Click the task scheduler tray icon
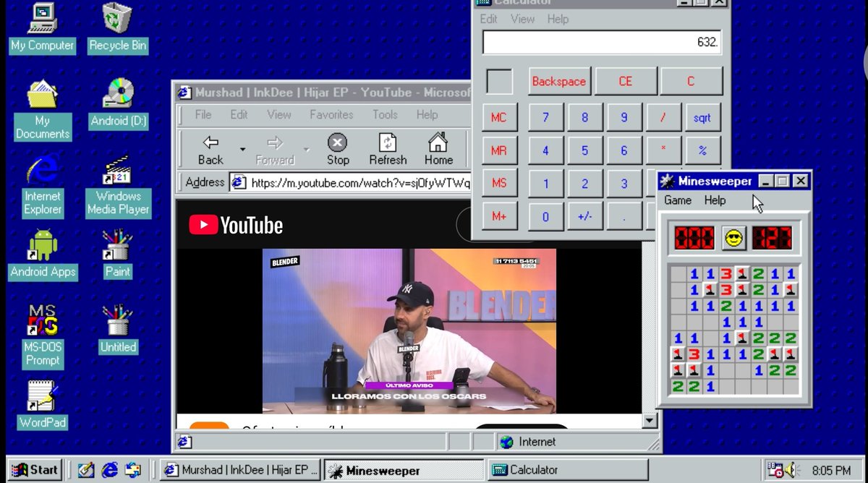The height and width of the screenshot is (483, 868). pos(775,470)
